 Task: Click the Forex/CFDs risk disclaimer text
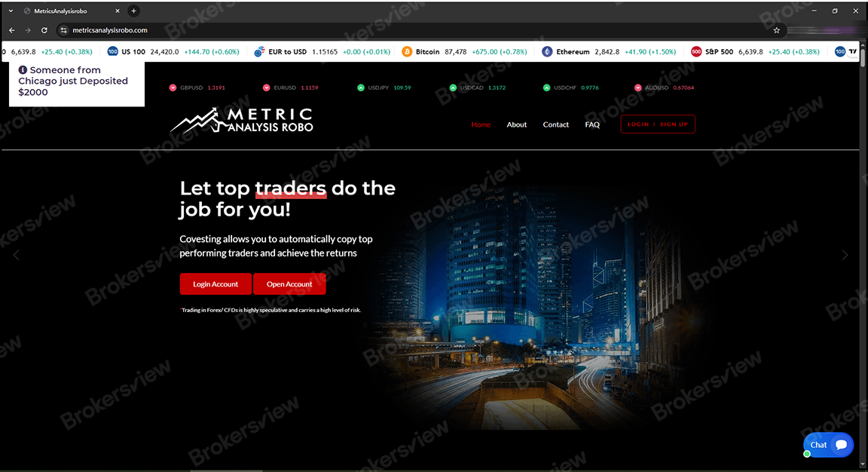270,310
